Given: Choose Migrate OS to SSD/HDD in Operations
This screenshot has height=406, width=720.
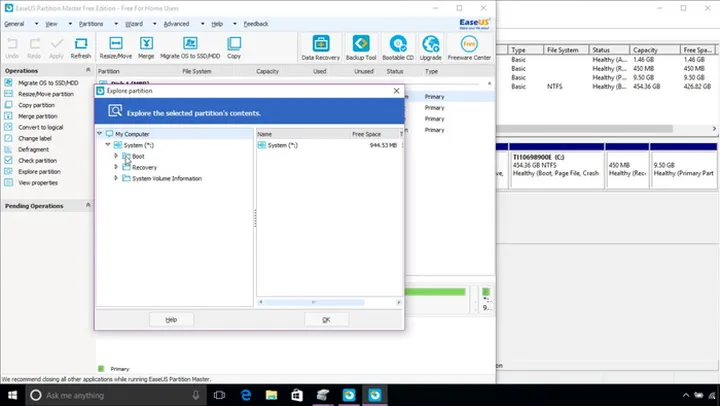Looking at the screenshot, I should pyautogui.click(x=48, y=83).
